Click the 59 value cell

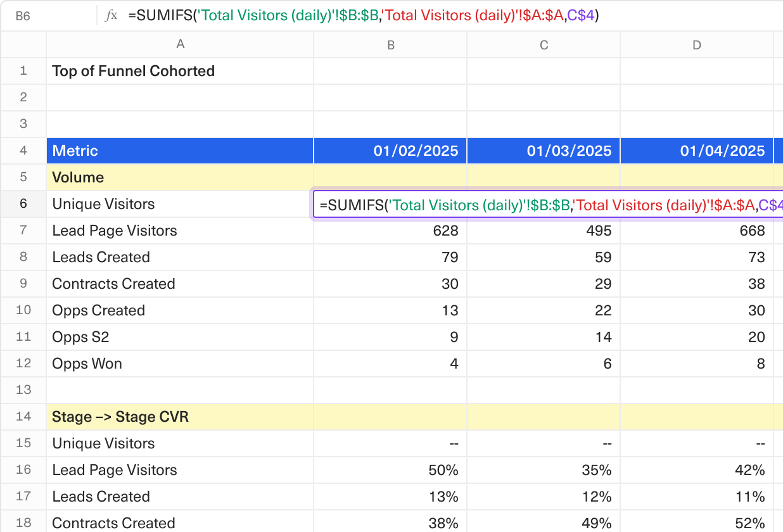(x=544, y=257)
